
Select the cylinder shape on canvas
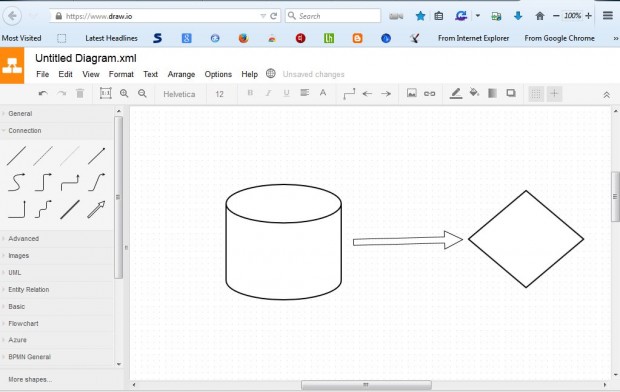click(x=284, y=242)
